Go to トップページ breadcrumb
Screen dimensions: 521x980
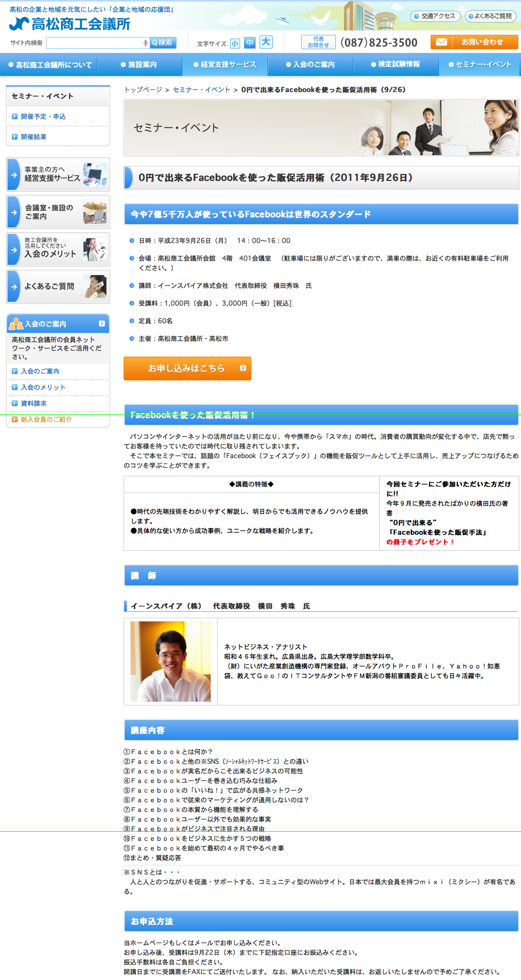click(x=143, y=90)
